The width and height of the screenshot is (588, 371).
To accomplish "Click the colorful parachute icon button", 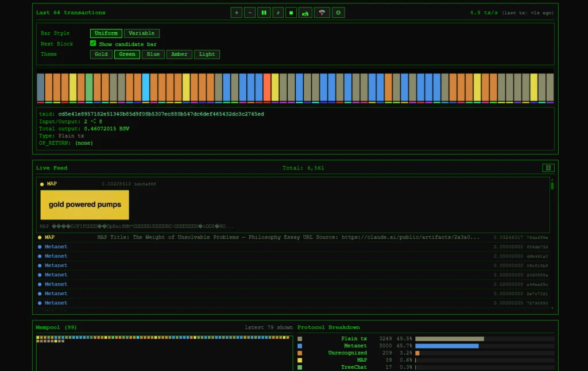I will 322,13.
